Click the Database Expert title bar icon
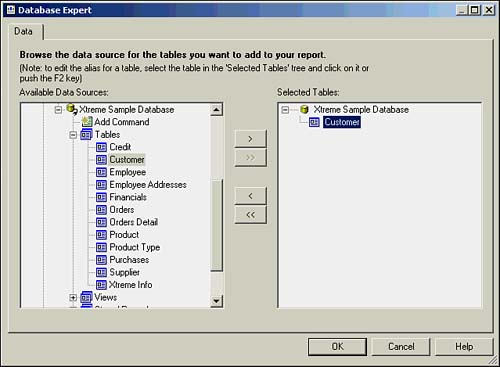 click(x=11, y=10)
